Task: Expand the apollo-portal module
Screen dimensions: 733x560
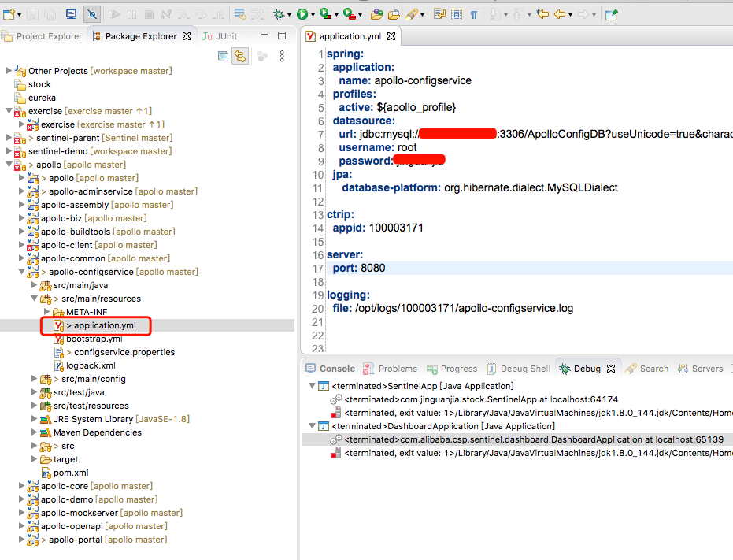Action: point(21,540)
